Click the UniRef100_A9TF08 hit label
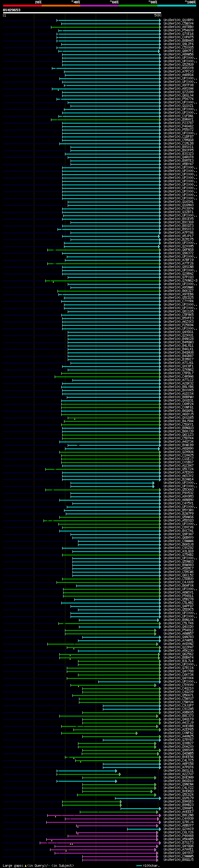The height and width of the screenshot is (868, 199). coord(178,85)
